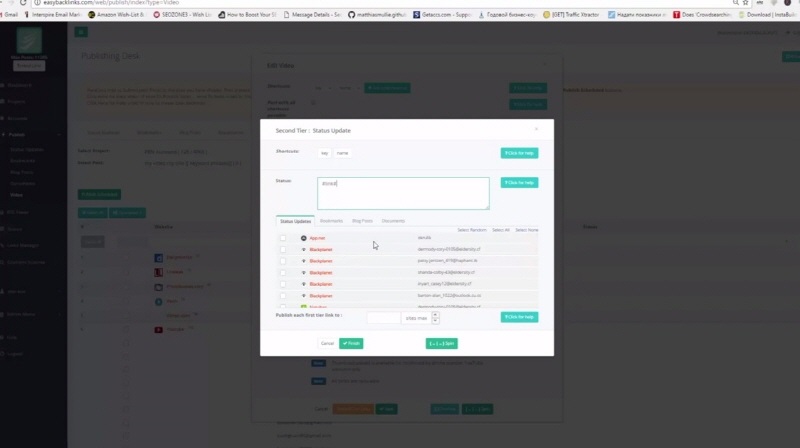Viewport: 800px width, 448px height.
Task: Check the dermody-cory Blackplanet checkbox
Action: tap(283, 250)
